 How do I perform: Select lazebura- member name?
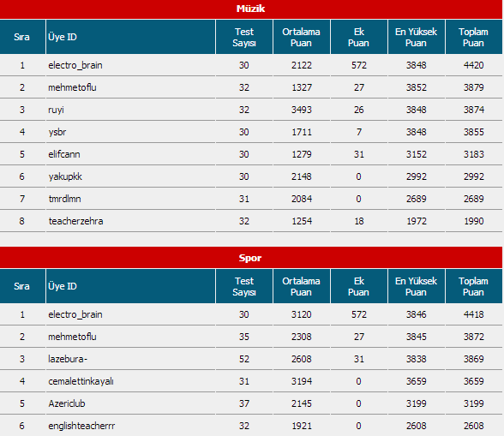68,359
